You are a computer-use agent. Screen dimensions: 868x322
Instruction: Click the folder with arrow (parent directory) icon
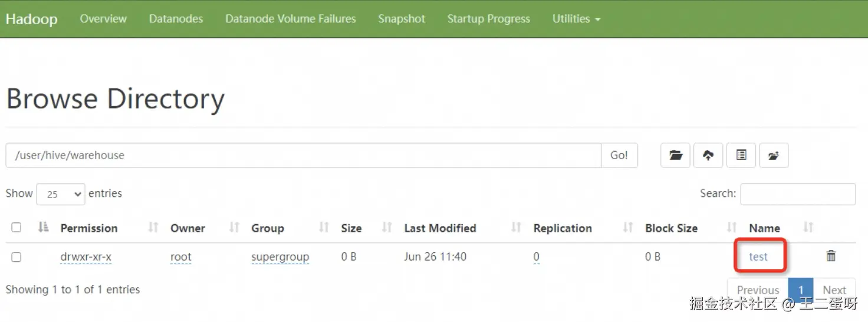[774, 156]
